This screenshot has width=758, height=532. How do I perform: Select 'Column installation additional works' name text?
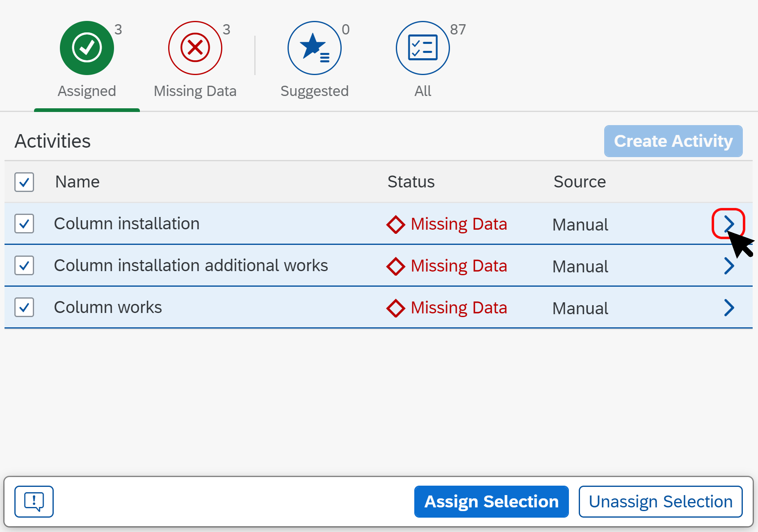[191, 265]
